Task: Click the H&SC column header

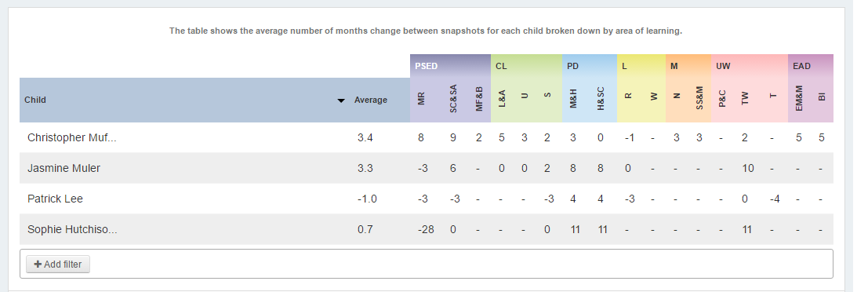Action: point(601,100)
